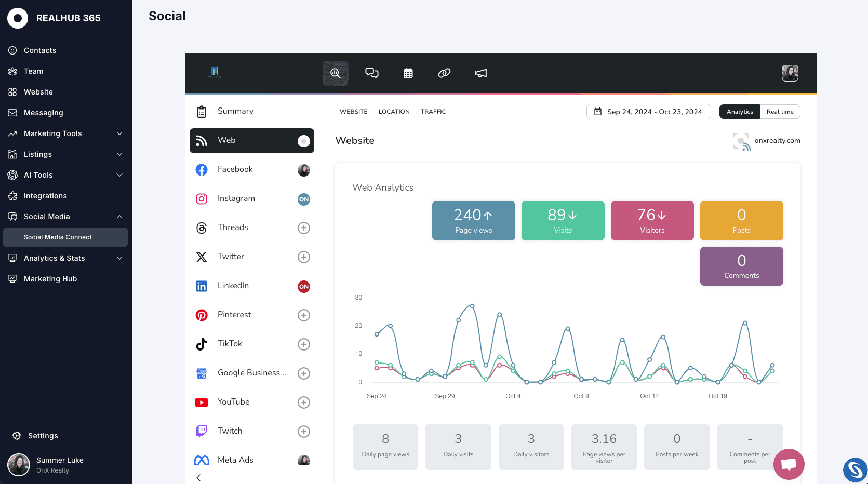Open the chat conversations icon in top toolbar
This screenshot has height=484, width=868.
coord(371,73)
